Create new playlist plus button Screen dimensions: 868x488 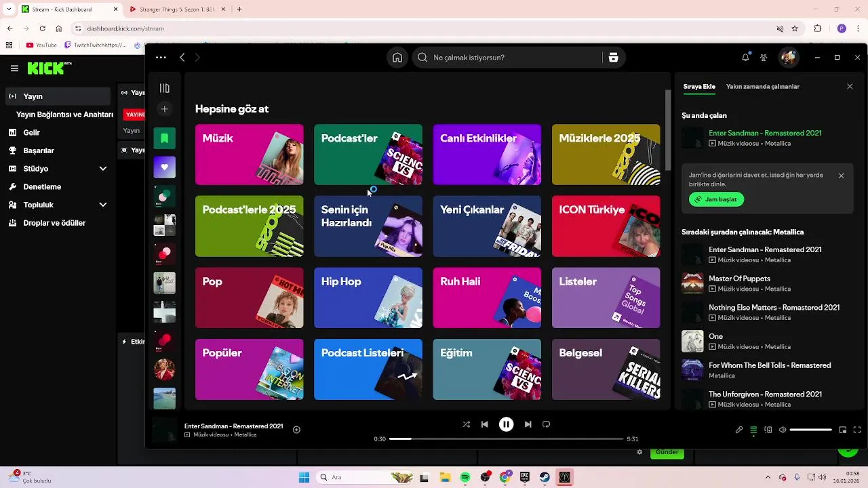tap(164, 109)
